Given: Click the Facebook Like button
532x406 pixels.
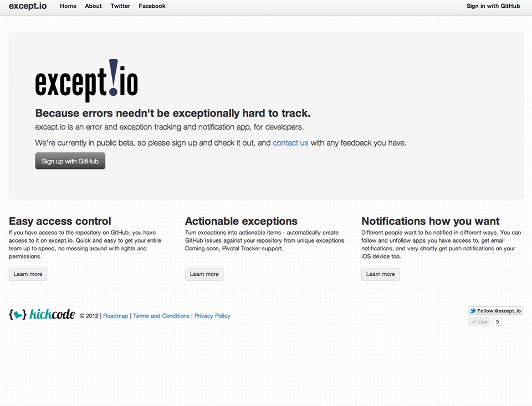Looking at the screenshot, I should [479, 322].
